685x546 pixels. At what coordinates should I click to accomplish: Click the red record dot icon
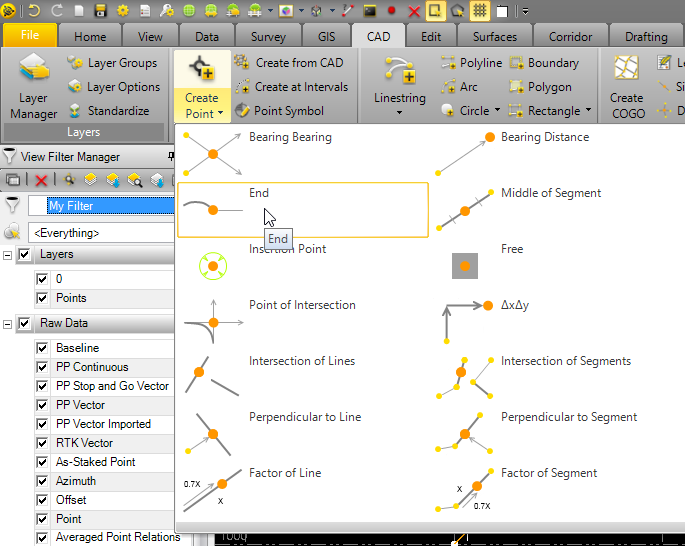tap(392, 10)
